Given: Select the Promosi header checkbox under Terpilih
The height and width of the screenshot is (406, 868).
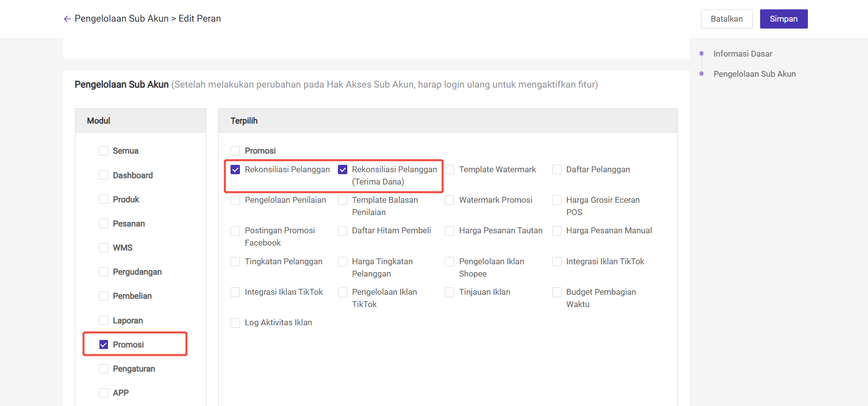Looking at the screenshot, I should [x=235, y=151].
